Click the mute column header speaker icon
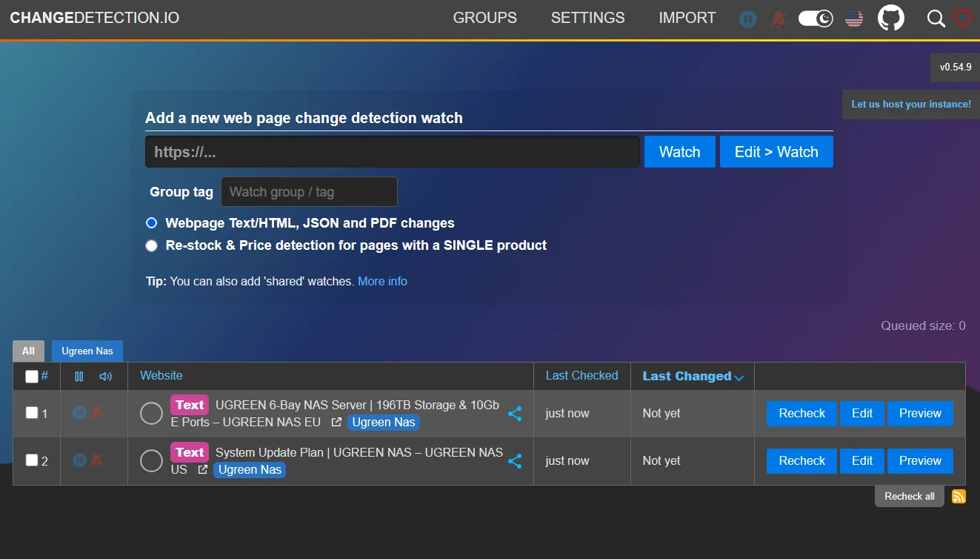 [106, 377]
